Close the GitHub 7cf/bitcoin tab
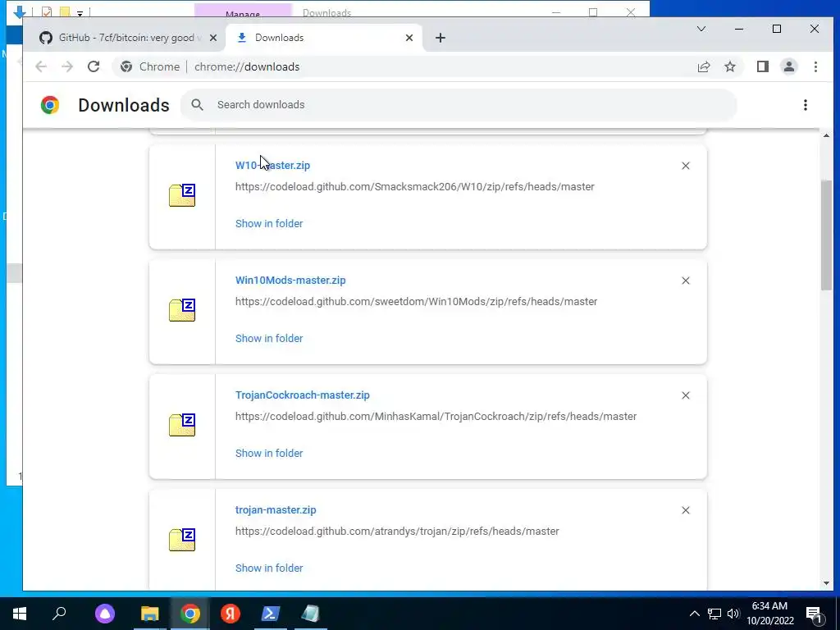This screenshot has width=840, height=630. 212,38
